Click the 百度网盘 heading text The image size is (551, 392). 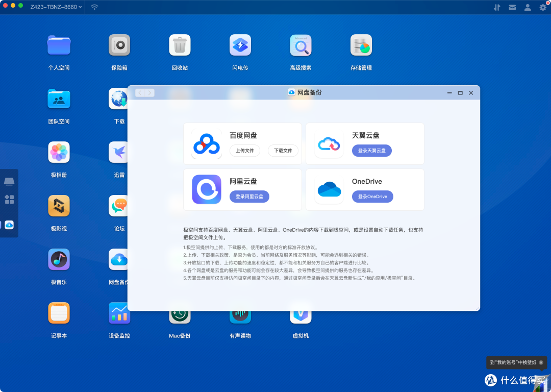(243, 135)
